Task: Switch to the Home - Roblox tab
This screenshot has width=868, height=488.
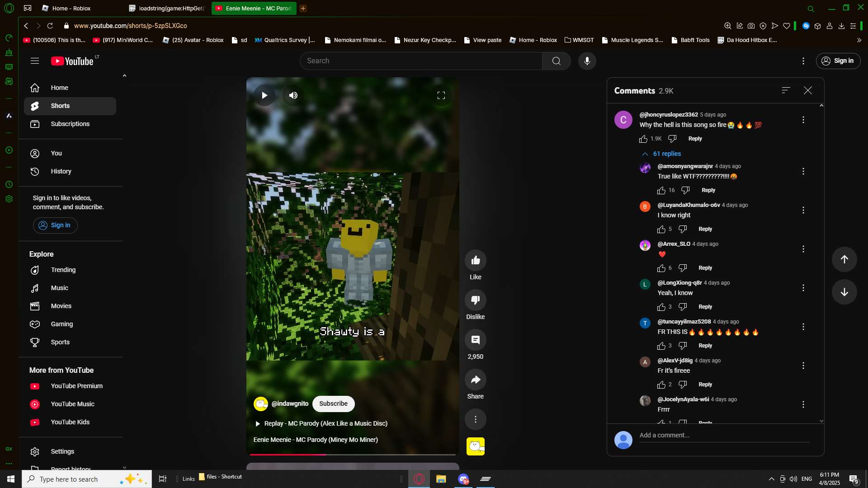Action: [x=71, y=8]
